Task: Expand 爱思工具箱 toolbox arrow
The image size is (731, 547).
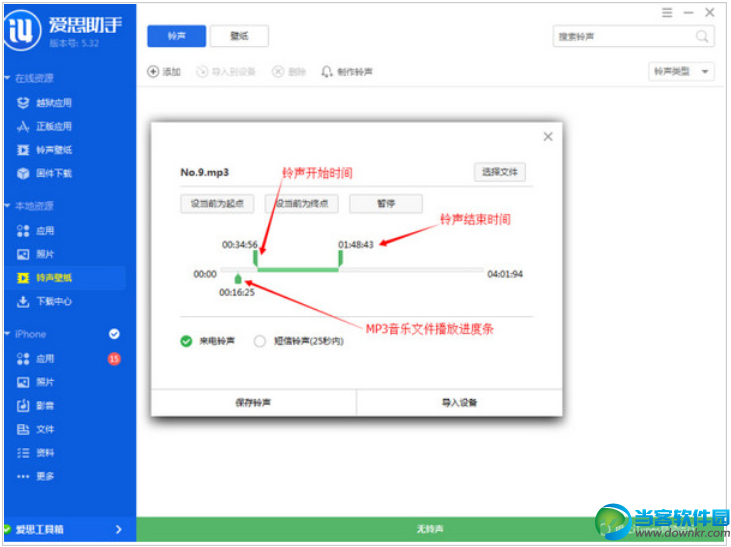Action: coord(118,529)
